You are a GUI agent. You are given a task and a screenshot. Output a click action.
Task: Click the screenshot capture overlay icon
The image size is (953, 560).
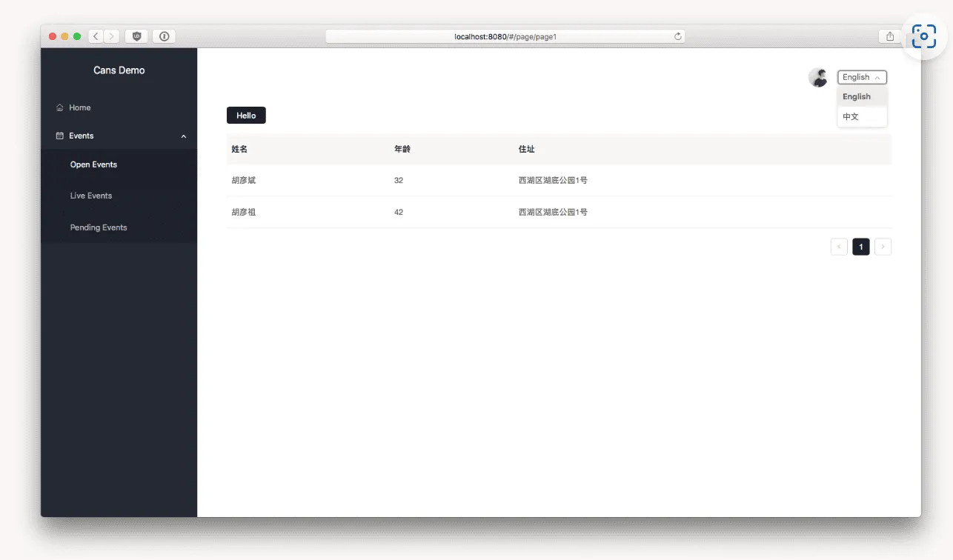[923, 36]
